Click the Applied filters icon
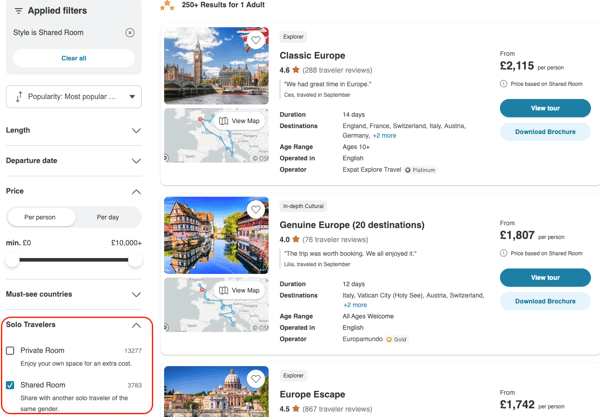Screen dimensions: 600x417 (18, 11)
